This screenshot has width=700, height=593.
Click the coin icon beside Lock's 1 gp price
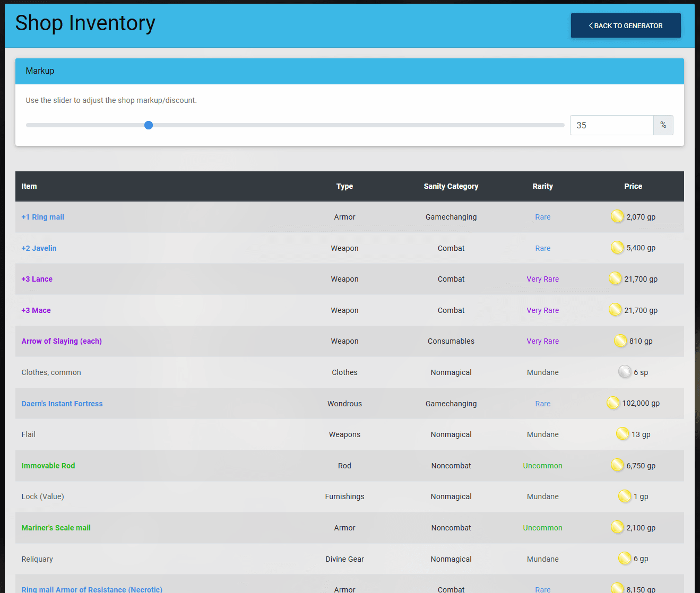pos(625,496)
